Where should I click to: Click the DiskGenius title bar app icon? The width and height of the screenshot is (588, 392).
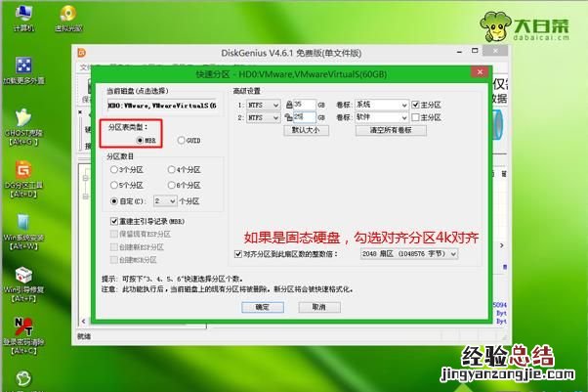pyautogui.click(x=82, y=53)
